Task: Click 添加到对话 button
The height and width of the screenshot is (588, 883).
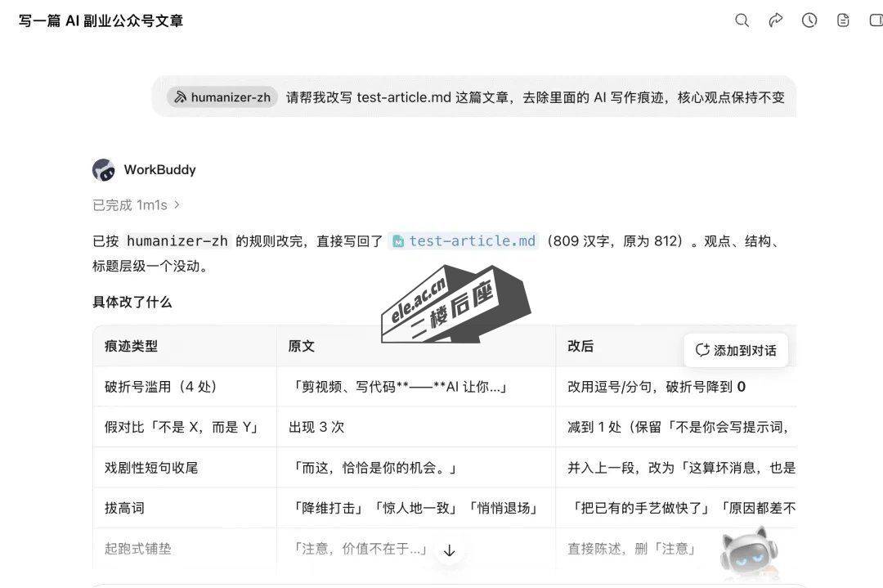Action: click(x=736, y=350)
